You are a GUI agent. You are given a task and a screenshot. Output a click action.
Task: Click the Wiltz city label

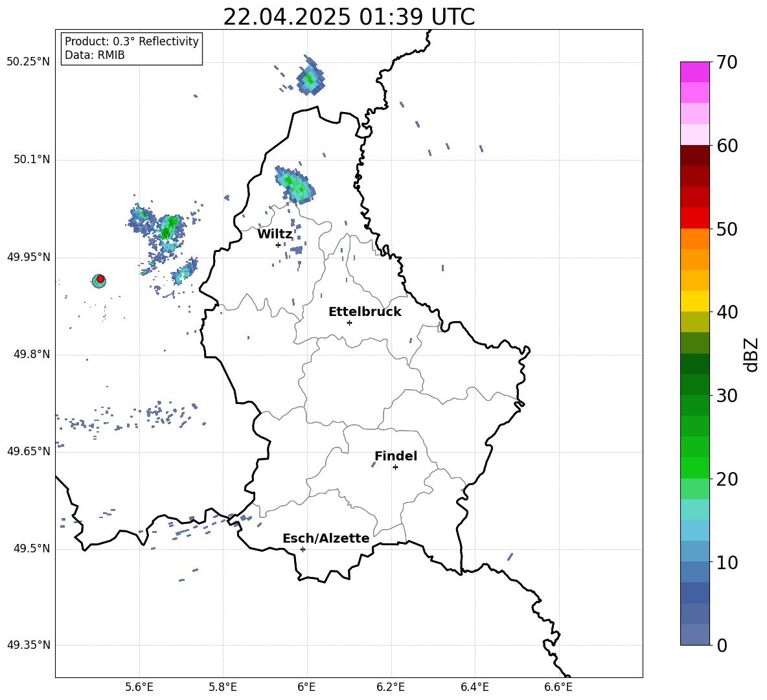click(275, 234)
